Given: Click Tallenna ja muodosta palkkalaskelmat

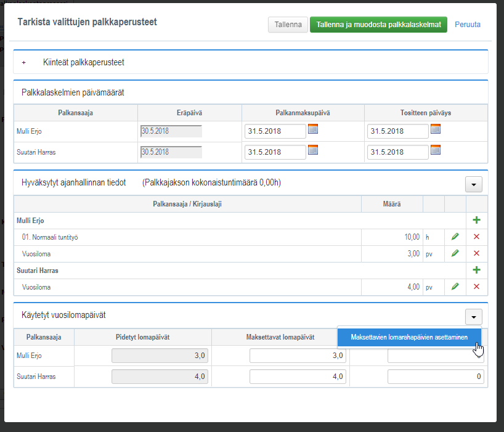Looking at the screenshot, I should pos(378,25).
